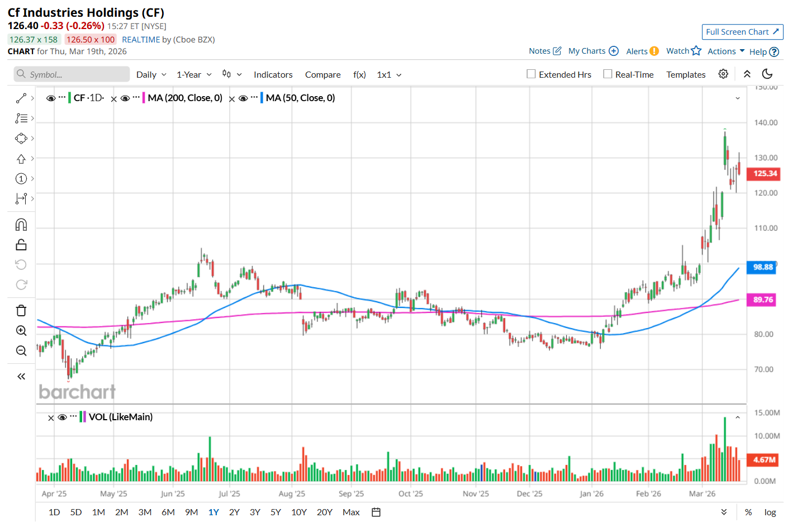This screenshot has width=812, height=532.
Task: Enable the Extended Hrs checkbox
Action: pos(531,74)
